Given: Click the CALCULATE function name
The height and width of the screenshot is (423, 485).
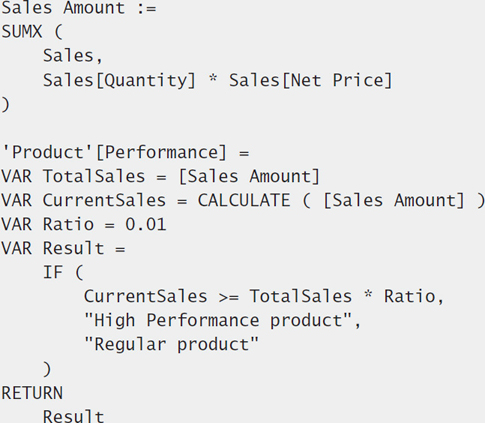Looking at the screenshot, I should click(x=244, y=201).
